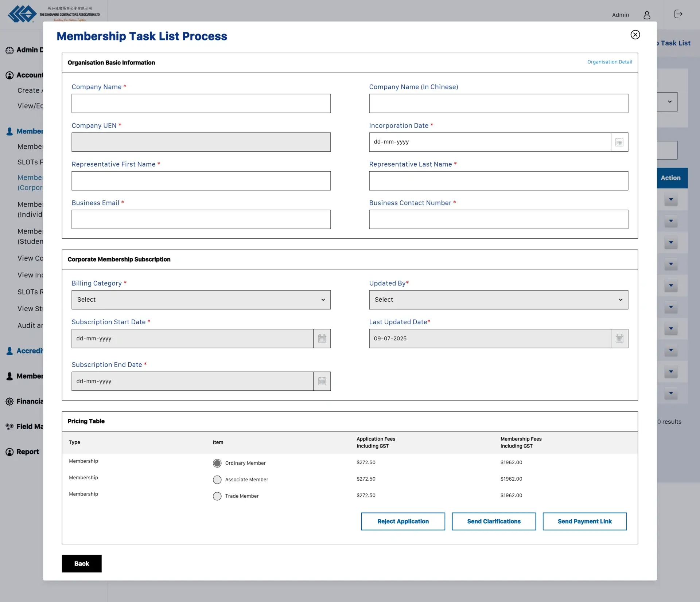Open the Billing Category dropdown
The image size is (700, 602).
click(201, 300)
